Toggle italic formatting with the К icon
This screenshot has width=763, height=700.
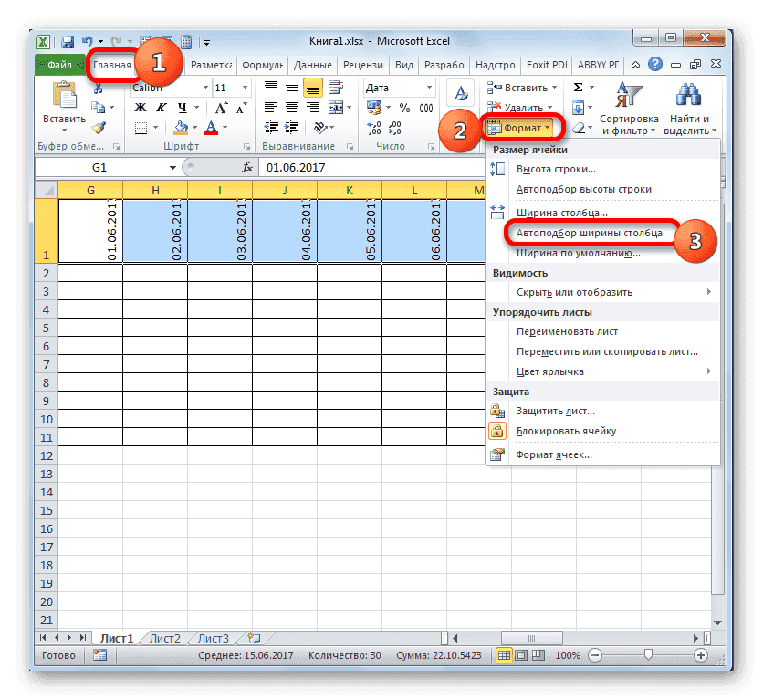pyautogui.click(x=161, y=107)
